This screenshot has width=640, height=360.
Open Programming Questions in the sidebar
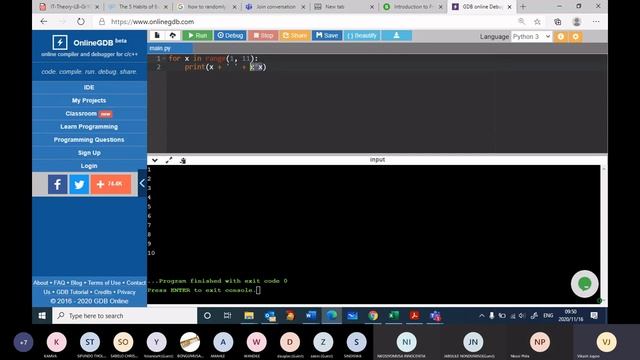[89, 140]
